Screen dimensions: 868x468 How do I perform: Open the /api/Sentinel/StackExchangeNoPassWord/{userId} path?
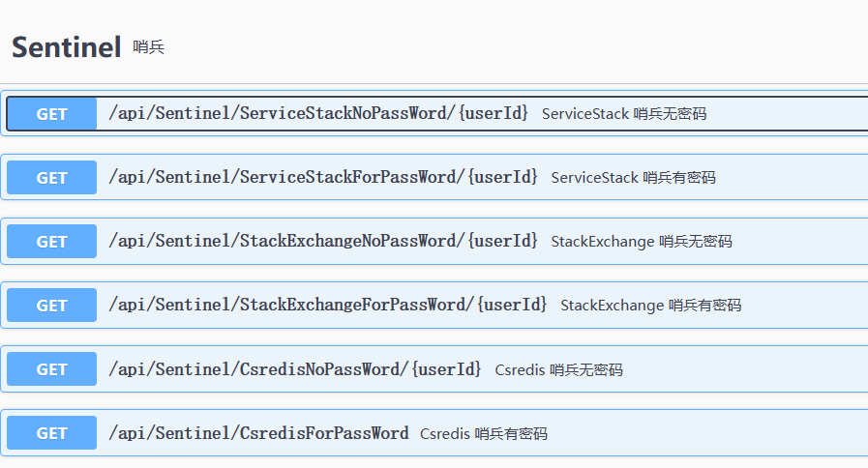(x=323, y=241)
